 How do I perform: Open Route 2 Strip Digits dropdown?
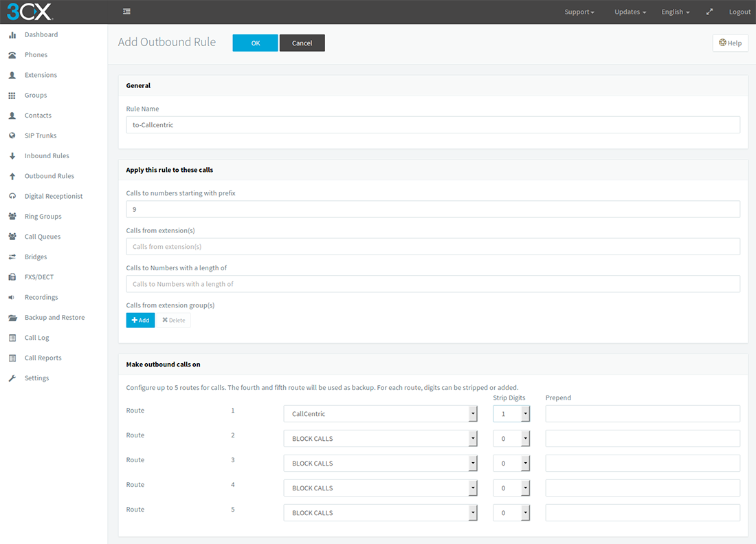[511, 439]
